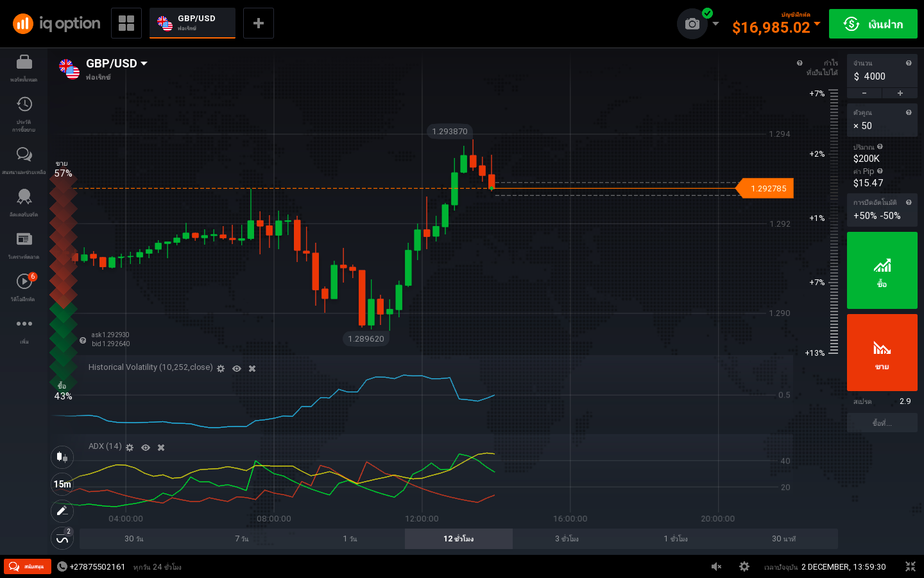Open the portfolio briefcase icon

[24, 62]
